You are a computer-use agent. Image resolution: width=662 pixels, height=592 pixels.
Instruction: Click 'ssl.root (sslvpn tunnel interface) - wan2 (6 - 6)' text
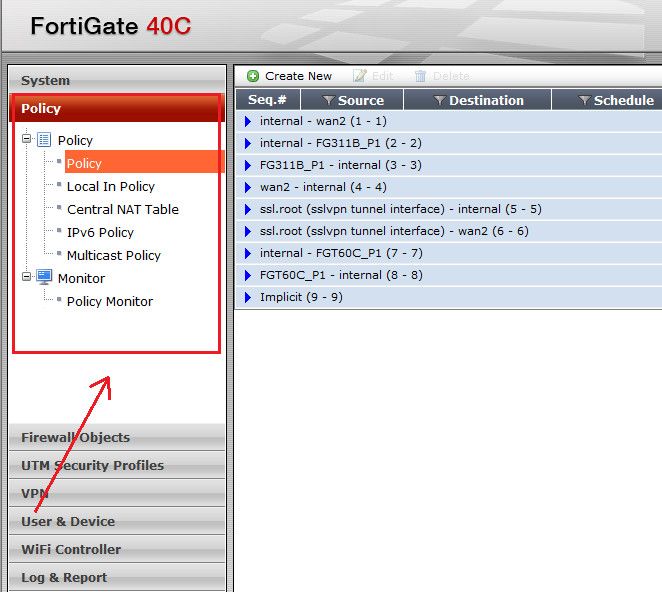[394, 231]
